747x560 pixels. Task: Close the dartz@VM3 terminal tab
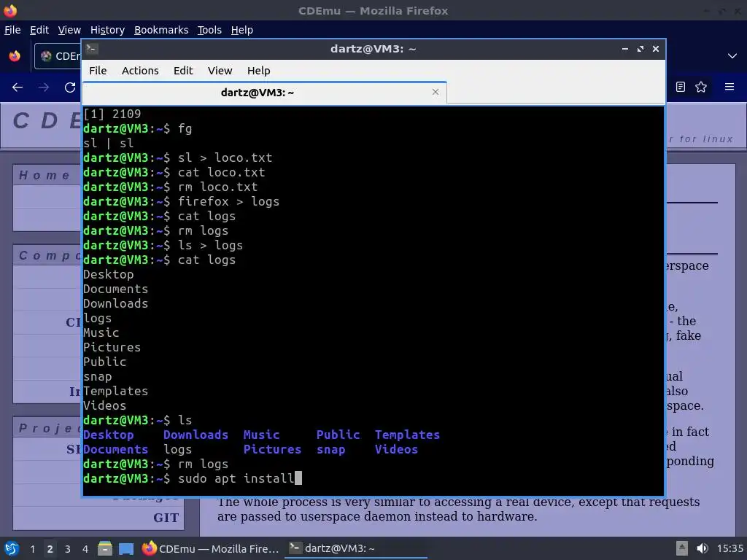435,92
